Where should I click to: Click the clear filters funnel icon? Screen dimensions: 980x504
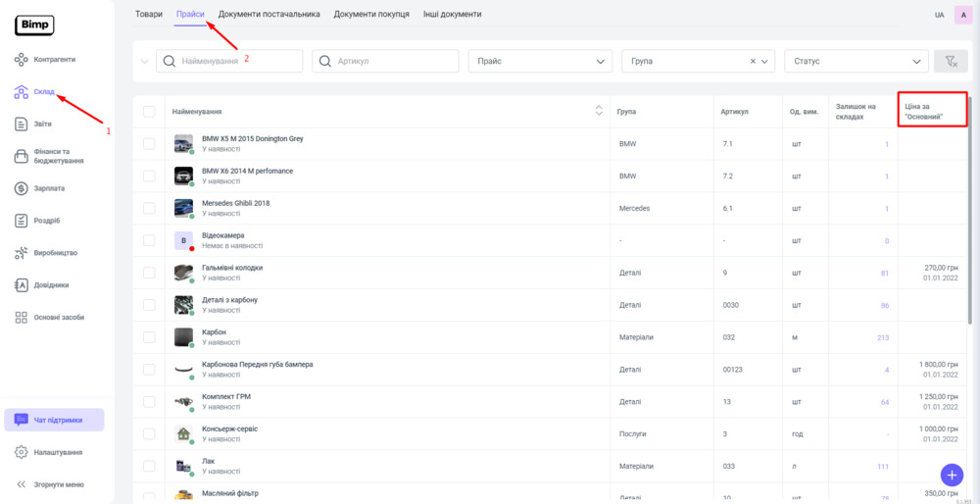tap(950, 61)
